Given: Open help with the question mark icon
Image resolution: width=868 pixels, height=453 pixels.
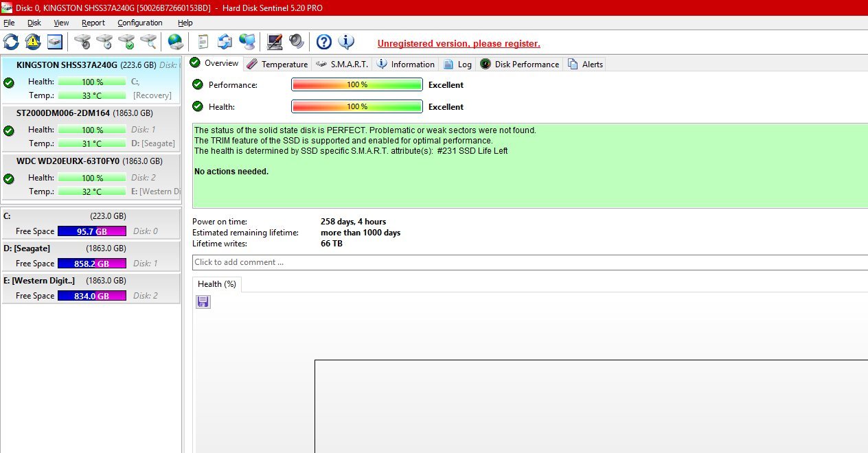Looking at the screenshot, I should [324, 42].
